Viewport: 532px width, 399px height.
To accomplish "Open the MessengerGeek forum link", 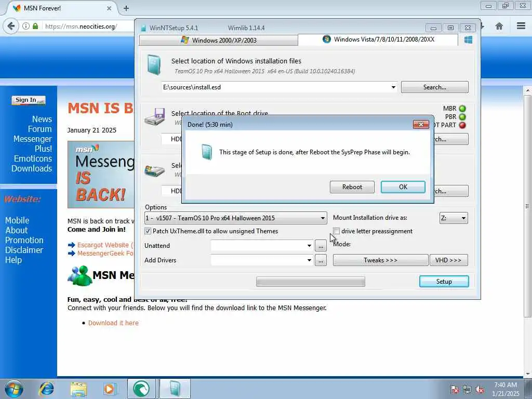I will point(105,254).
